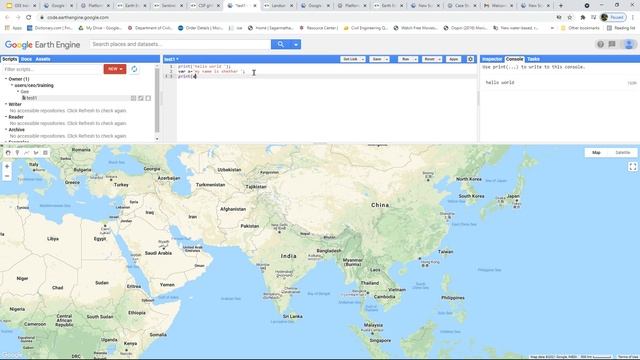The width and height of the screenshot is (640, 360).
Task: Collapse the Reader section
Action: [6, 117]
